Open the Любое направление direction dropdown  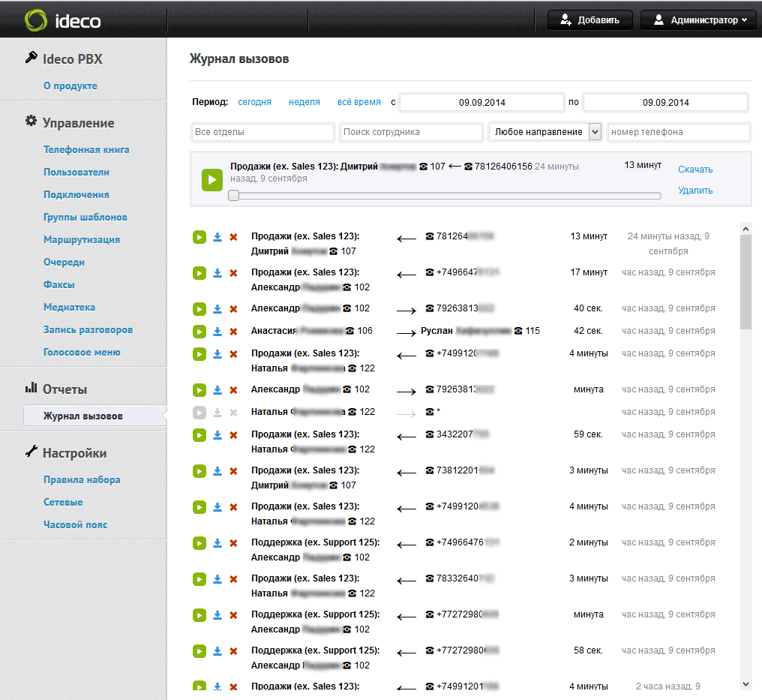click(545, 132)
